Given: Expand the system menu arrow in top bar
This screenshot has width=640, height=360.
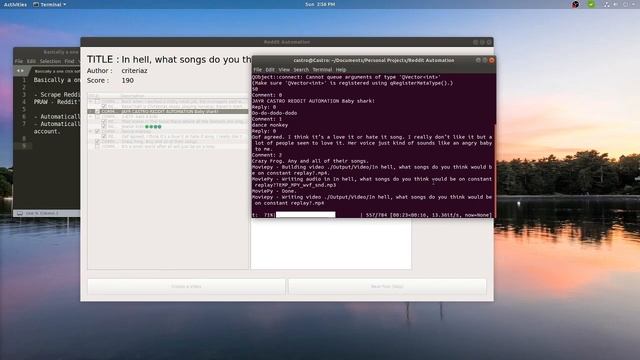Looking at the screenshot, I should coord(633,4).
